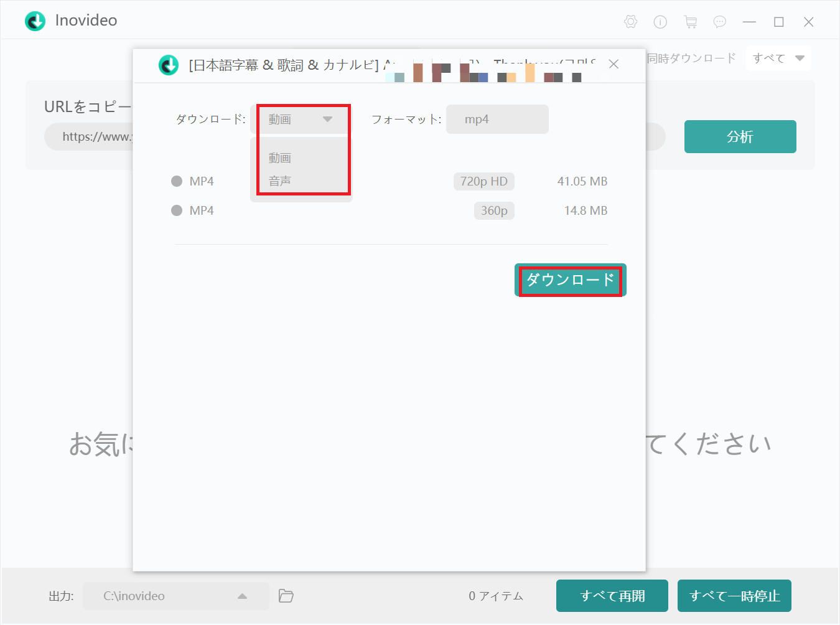Expand the ダウンロード type dropdown showing 動画
The width and height of the screenshot is (840, 625).
[x=301, y=119]
